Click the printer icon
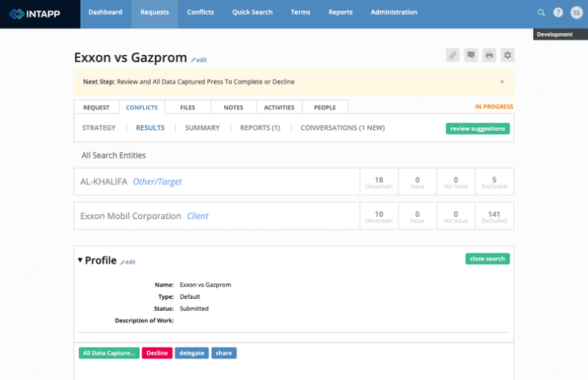Image resolution: width=588 pixels, height=380 pixels. pos(489,55)
